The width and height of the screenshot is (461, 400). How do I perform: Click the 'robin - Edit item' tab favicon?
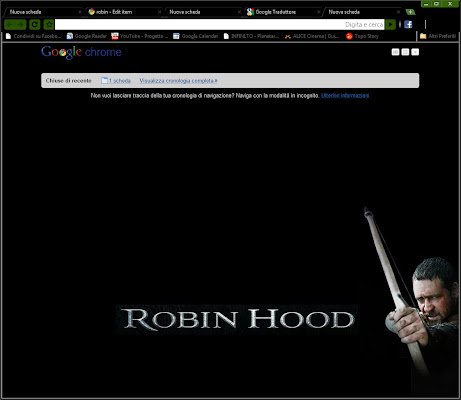(91, 12)
